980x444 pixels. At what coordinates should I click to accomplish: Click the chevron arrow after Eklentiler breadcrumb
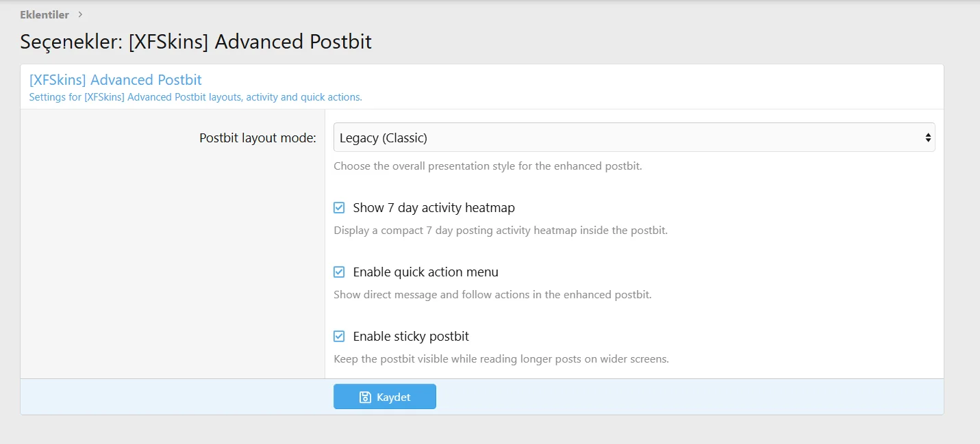[80, 14]
